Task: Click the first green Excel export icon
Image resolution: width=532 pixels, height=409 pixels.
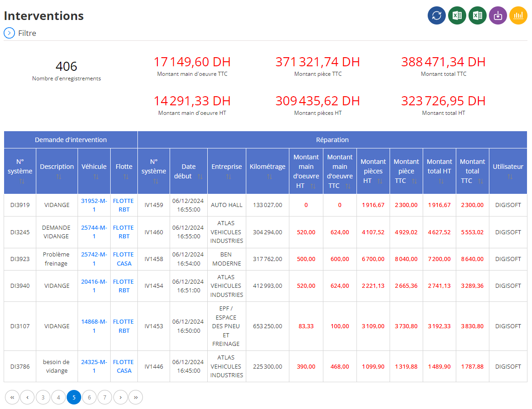Action: click(457, 15)
